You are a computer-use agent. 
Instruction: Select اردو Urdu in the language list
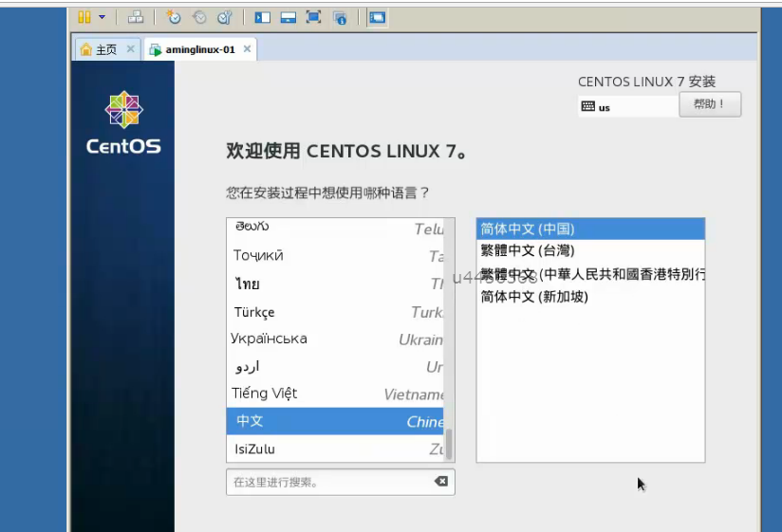point(335,367)
